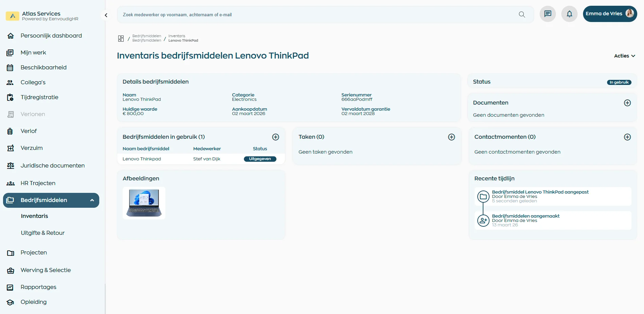Click the Inventaris breadcrumb link
Screen dimensions: 644x314
(x=177, y=36)
